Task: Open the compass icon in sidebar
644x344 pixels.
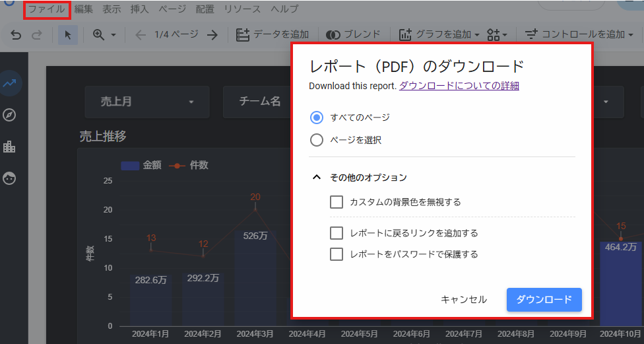Action: point(9,115)
